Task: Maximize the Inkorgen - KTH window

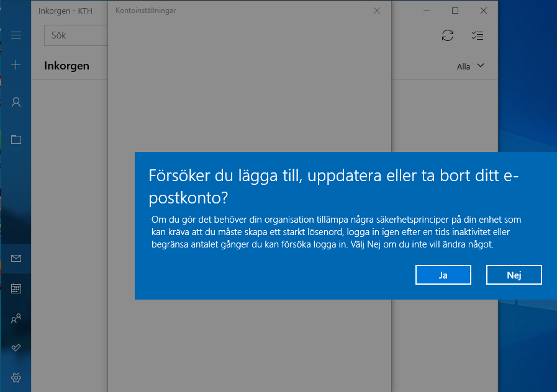Action: coord(455,11)
